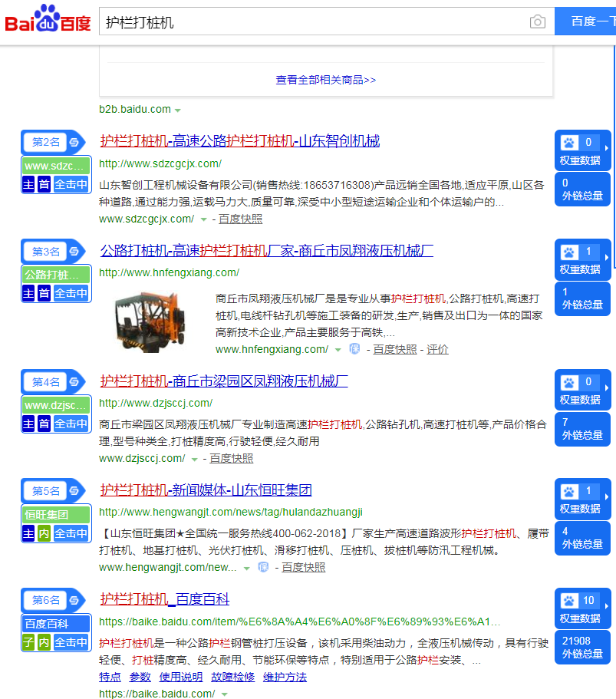Click paw icon in 第4名 权重数据 box
616x699 pixels.
coord(569,382)
